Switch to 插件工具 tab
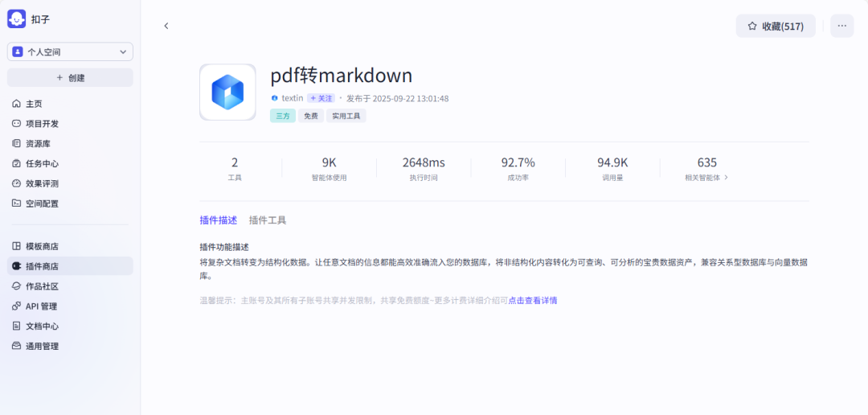868x415 pixels. (268, 220)
